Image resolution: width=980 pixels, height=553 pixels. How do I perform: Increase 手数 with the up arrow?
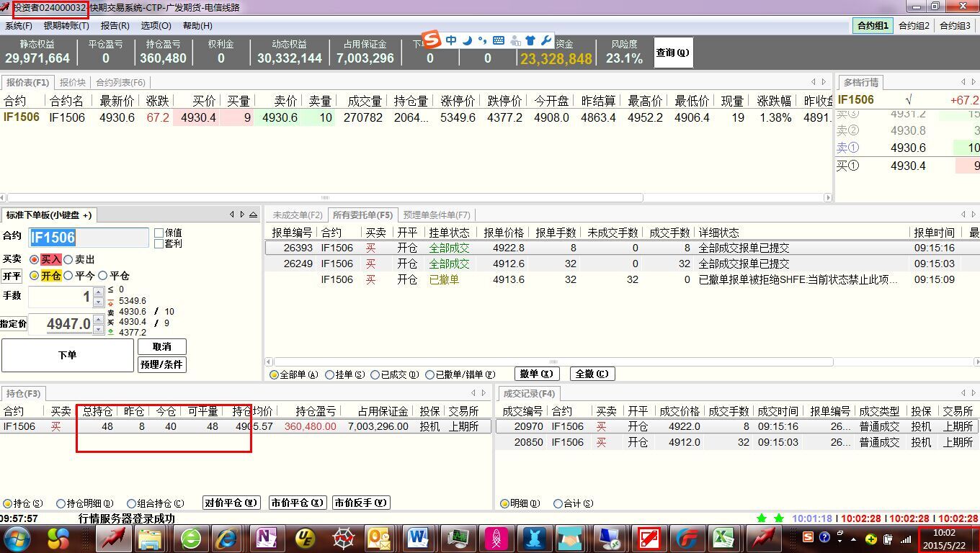pos(99,292)
